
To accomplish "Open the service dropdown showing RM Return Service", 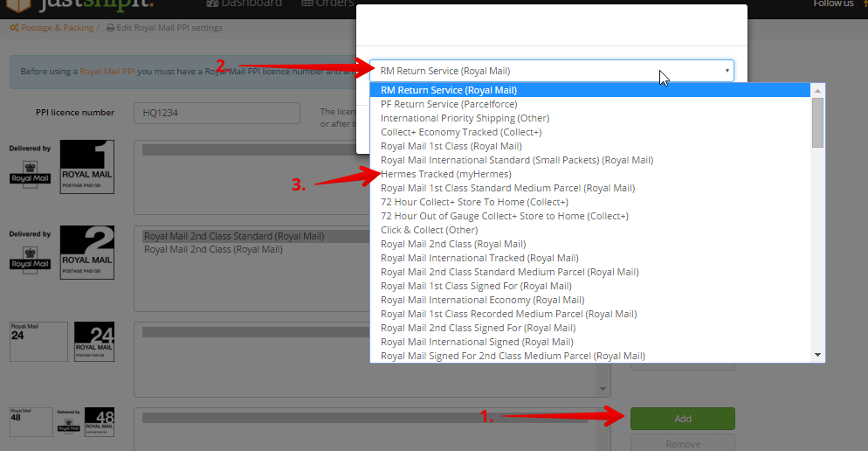I will [551, 71].
